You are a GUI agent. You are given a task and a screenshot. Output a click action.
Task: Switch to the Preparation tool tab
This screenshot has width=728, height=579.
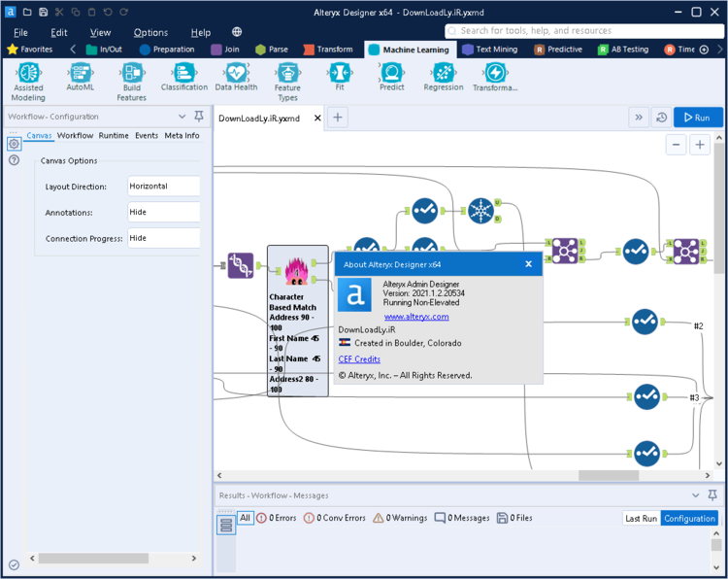pyautogui.click(x=167, y=50)
